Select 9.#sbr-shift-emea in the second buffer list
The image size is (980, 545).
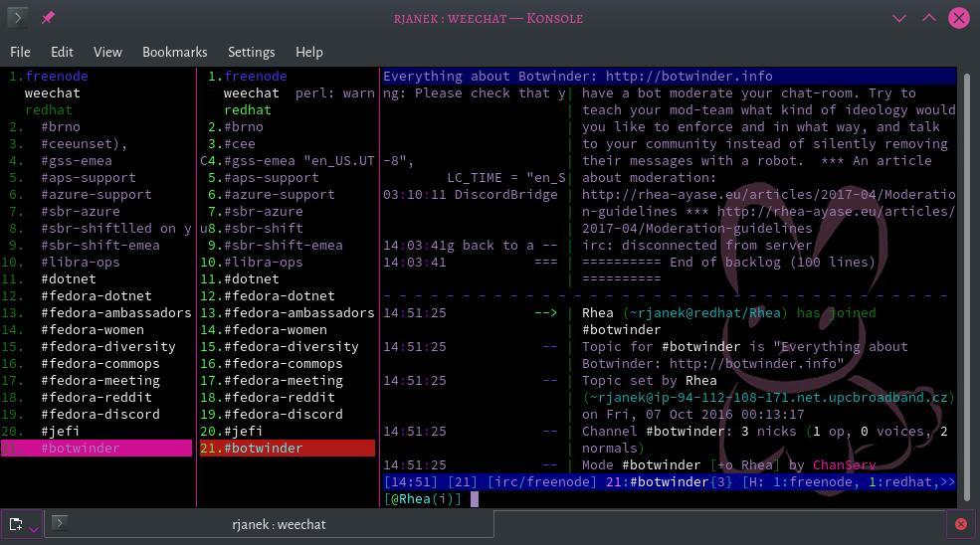coord(275,245)
